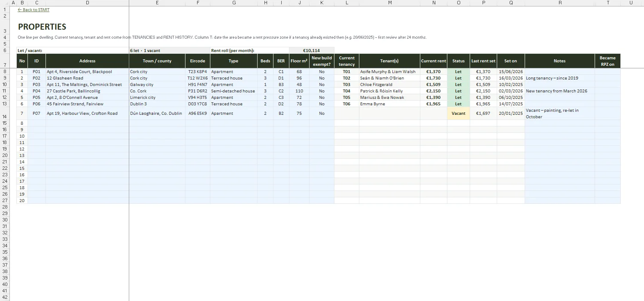Select Eircode P31 D6R2

click(197, 91)
